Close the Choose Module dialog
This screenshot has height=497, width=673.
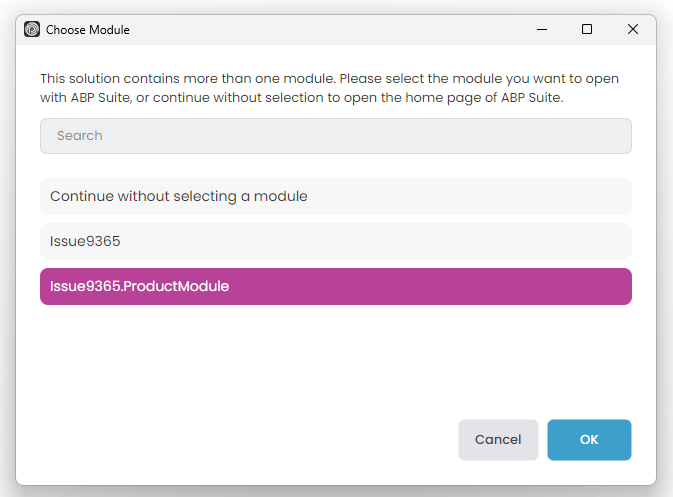point(633,30)
